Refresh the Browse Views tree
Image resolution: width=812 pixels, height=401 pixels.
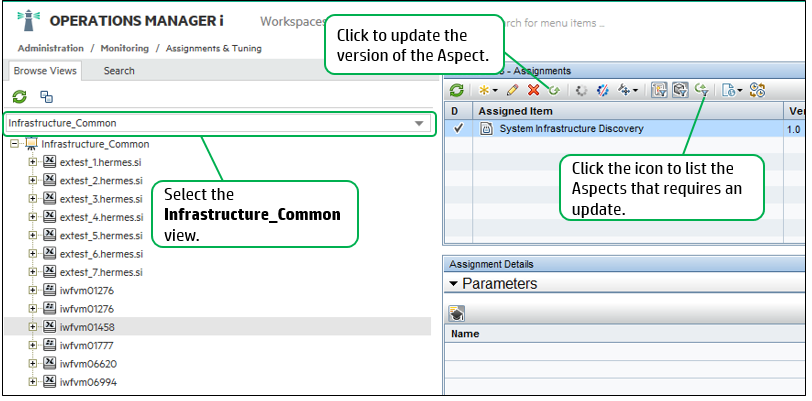(19, 97)
